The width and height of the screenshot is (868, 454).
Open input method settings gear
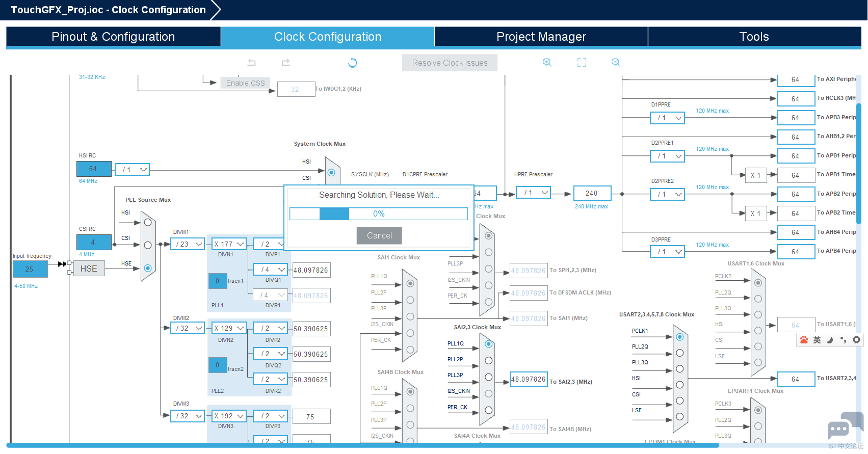[856, 340]
